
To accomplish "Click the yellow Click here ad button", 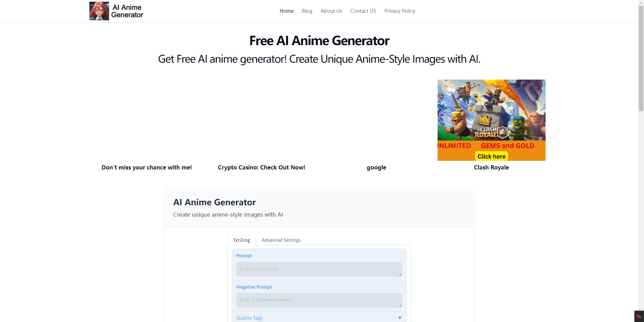I will pyautogui.click(x=491, y=156).
